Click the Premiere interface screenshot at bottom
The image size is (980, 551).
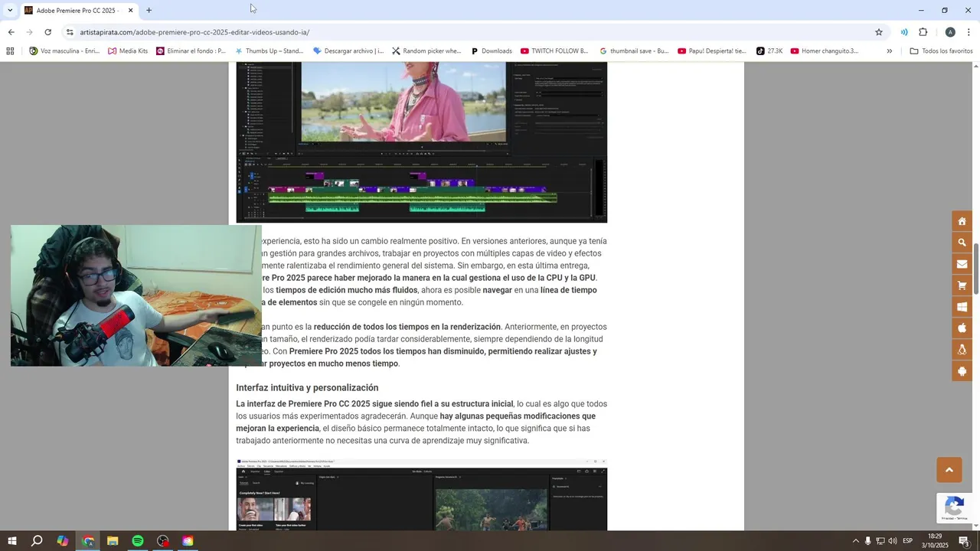pyautogui.click(x=421, y=494)
